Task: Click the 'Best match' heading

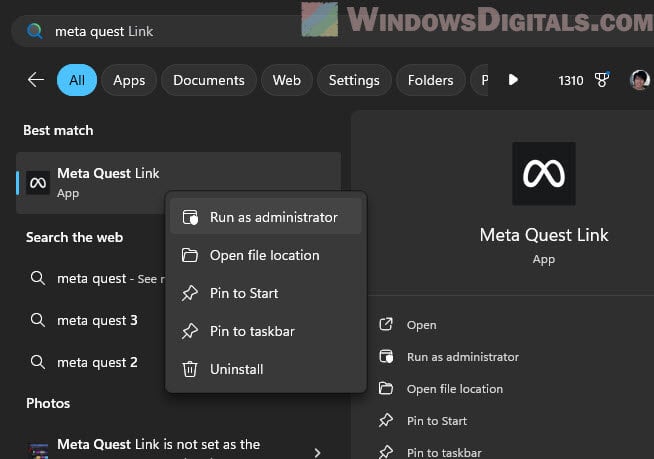Action: [x=58, y=131]
